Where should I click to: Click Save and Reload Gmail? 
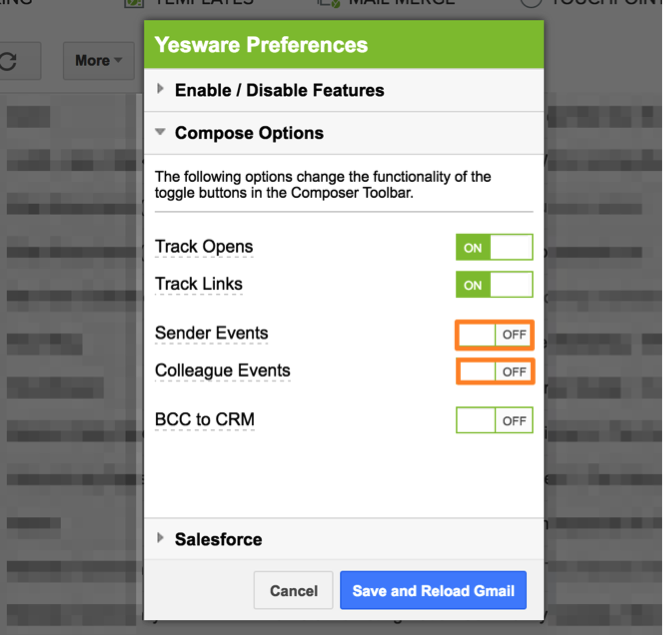[433, 590]
